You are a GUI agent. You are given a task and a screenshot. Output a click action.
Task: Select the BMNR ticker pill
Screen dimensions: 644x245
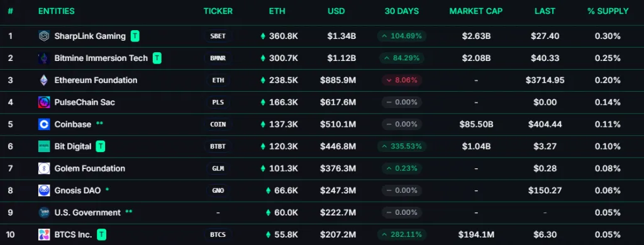point(218,58)
